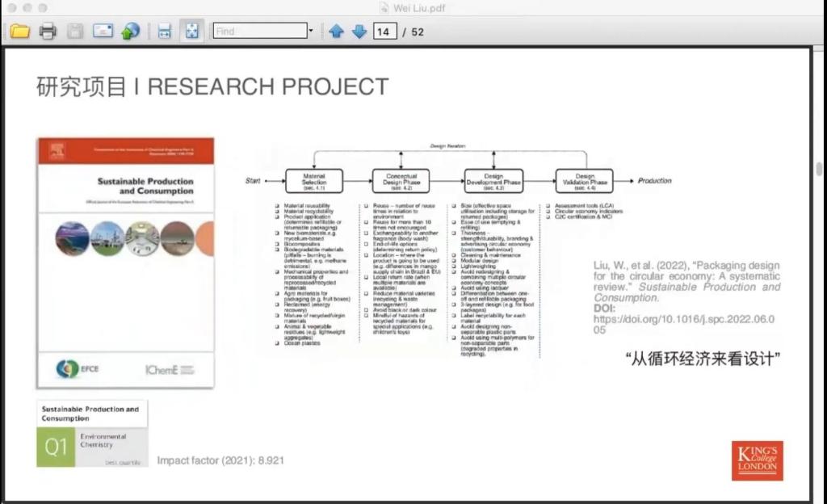This screenshot has height=504, width=827.
Task: Toggle the Fit Width view mode
Action: click(x=165, y=31)
